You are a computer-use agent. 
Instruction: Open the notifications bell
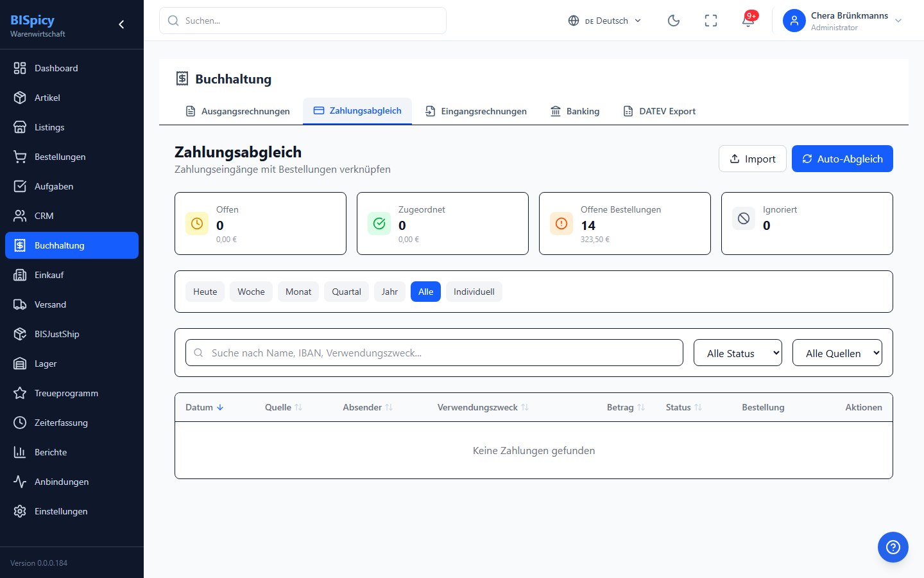coord(748,21)
